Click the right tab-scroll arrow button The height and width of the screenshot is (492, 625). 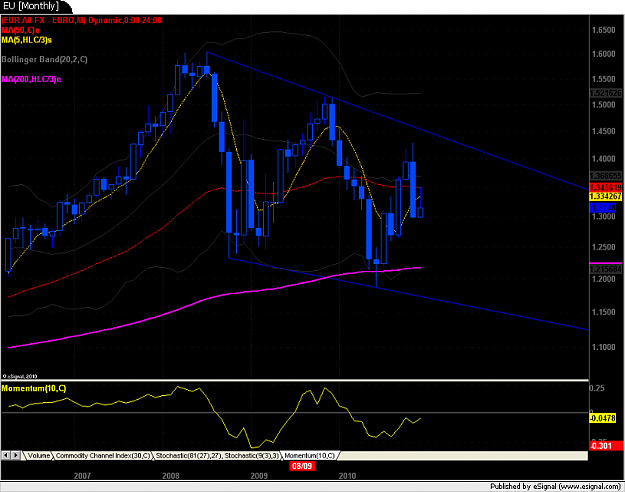pyautogui.click(x=16, y=455)
